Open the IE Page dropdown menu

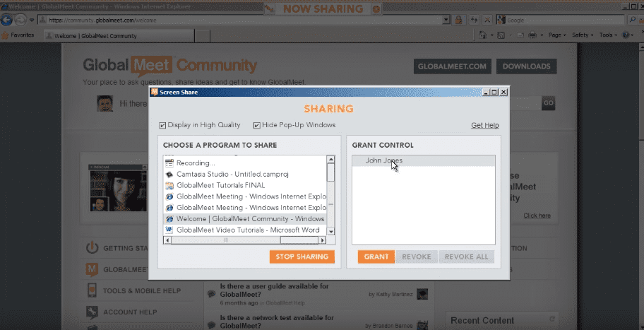pyautogui.click(x=556, y=35)
